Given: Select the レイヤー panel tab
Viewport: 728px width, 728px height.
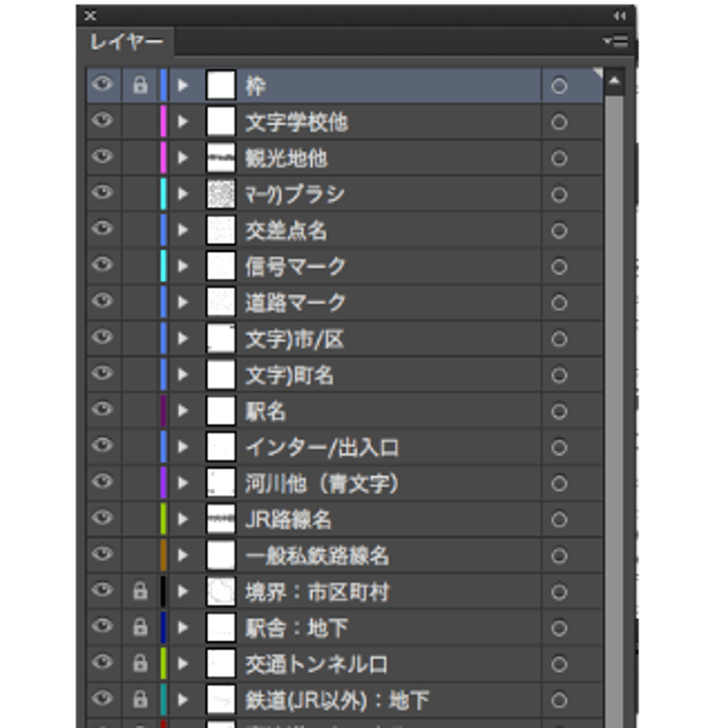Looking at the screenshot, I should coord(126,42).
